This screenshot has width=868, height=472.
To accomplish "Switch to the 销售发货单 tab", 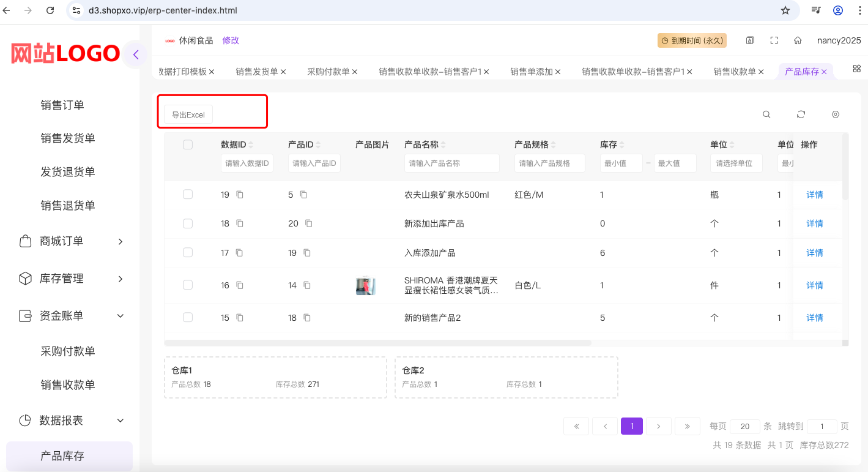I will point(257,72).
